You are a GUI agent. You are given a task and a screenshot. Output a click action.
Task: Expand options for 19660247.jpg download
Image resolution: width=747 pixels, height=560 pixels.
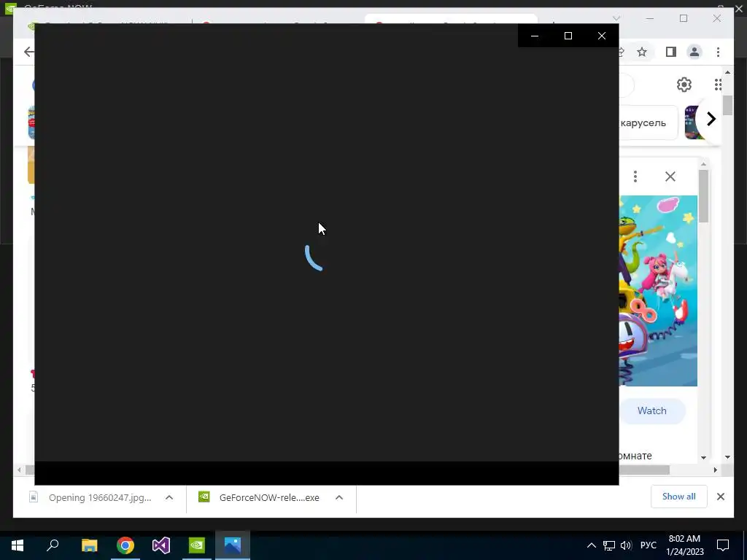point(169,497)
